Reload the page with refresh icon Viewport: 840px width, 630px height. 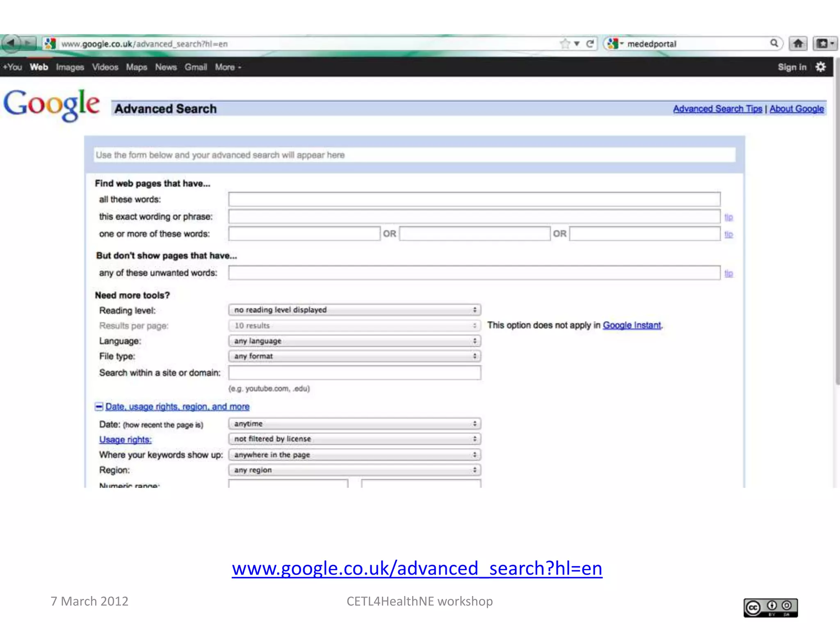[x=590, y=43]
